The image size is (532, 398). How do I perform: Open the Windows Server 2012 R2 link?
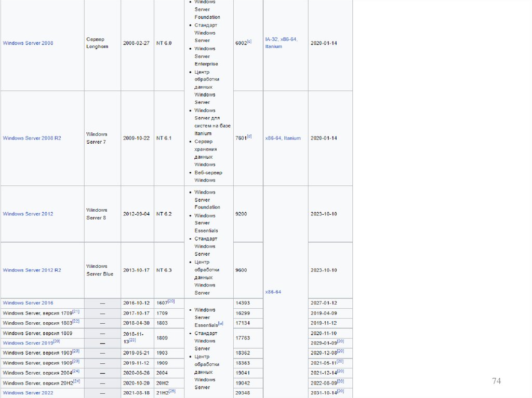point(32,270)
